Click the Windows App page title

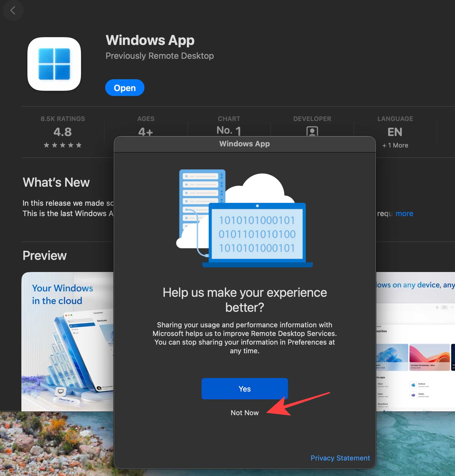tap(150, 40)
